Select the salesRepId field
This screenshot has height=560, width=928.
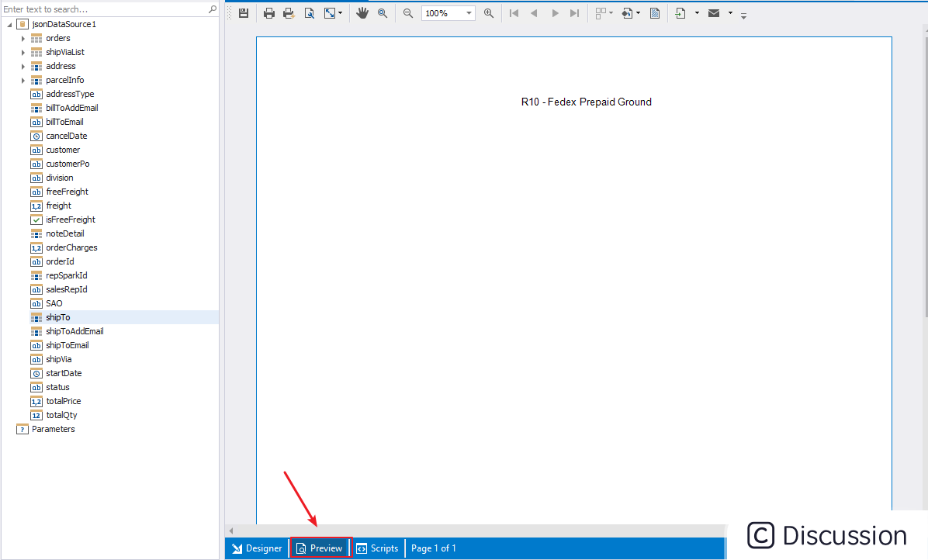(66, 290)
